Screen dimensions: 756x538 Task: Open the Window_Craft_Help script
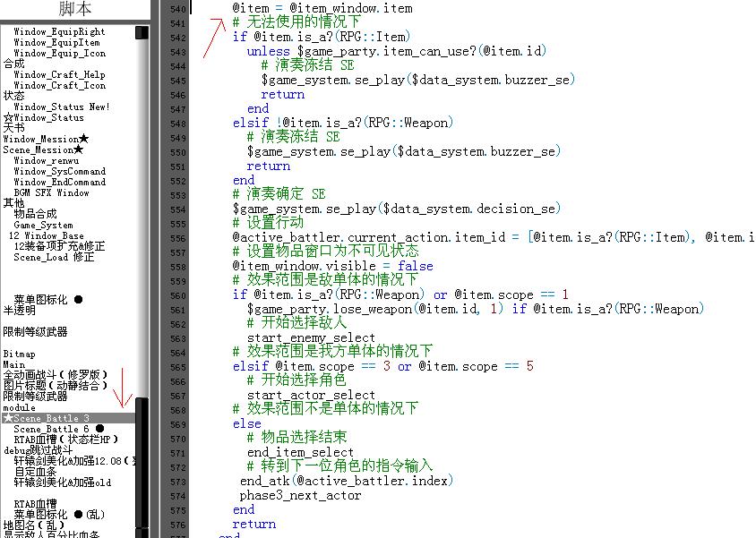pos(59,74)
